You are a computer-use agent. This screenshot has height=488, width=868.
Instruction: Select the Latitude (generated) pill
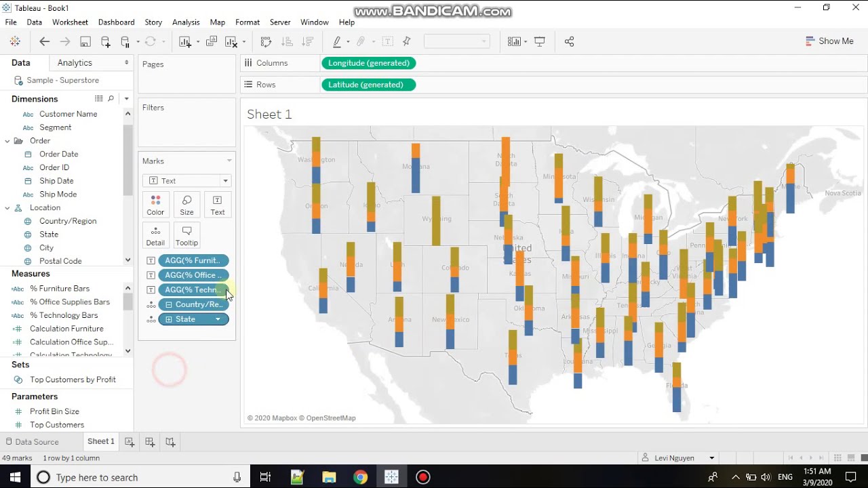(x=368, y=85)
